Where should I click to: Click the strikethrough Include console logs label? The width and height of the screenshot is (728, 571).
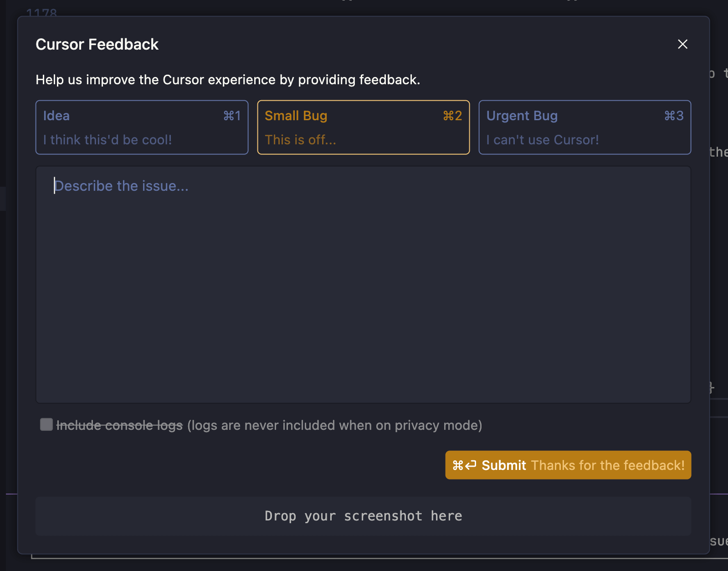coord(118,425)
